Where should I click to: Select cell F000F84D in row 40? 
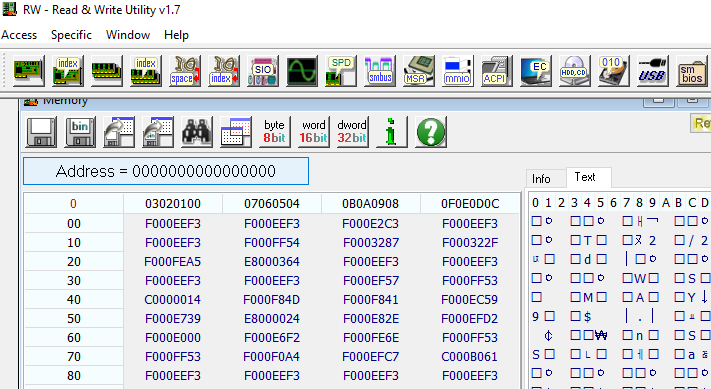(272, 300)
